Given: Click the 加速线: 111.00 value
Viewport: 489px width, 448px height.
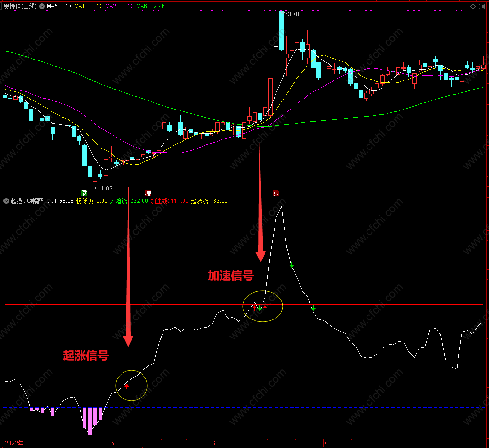Looking at the screenshot, I should coord(169,201).
